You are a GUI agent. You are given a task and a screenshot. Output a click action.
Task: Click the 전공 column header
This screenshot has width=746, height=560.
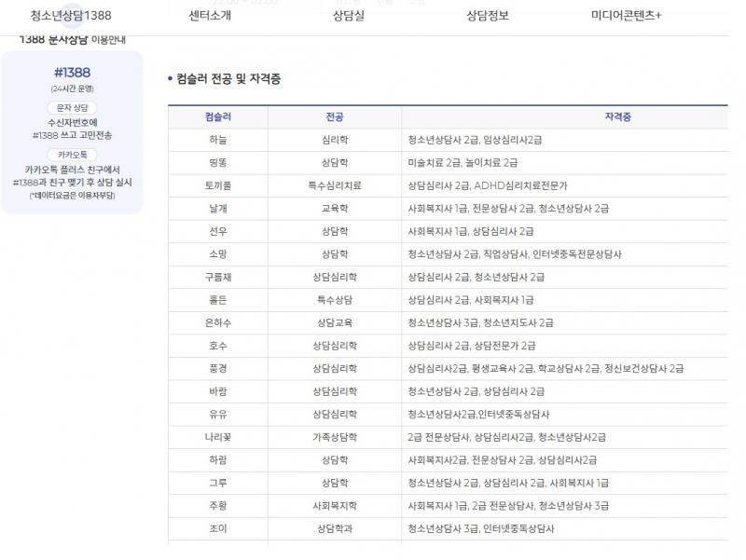coord(335,116)
